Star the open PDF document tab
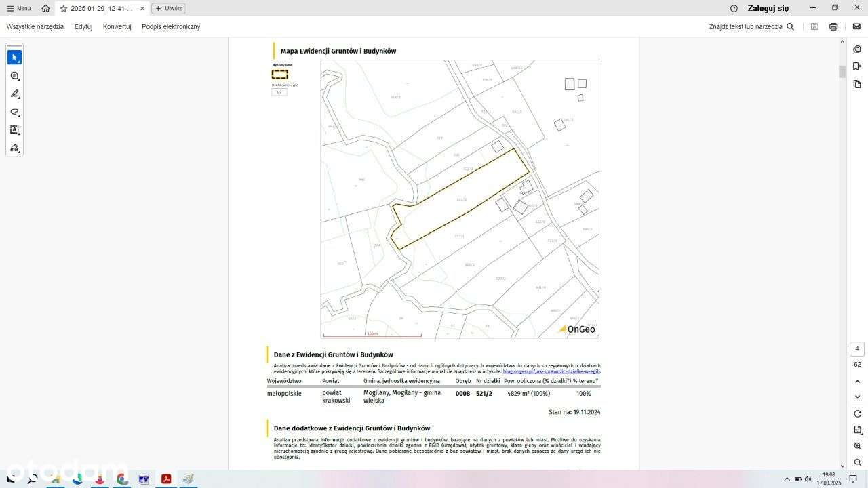Viewport: 868px width, 488px height. tap(64, 9)
